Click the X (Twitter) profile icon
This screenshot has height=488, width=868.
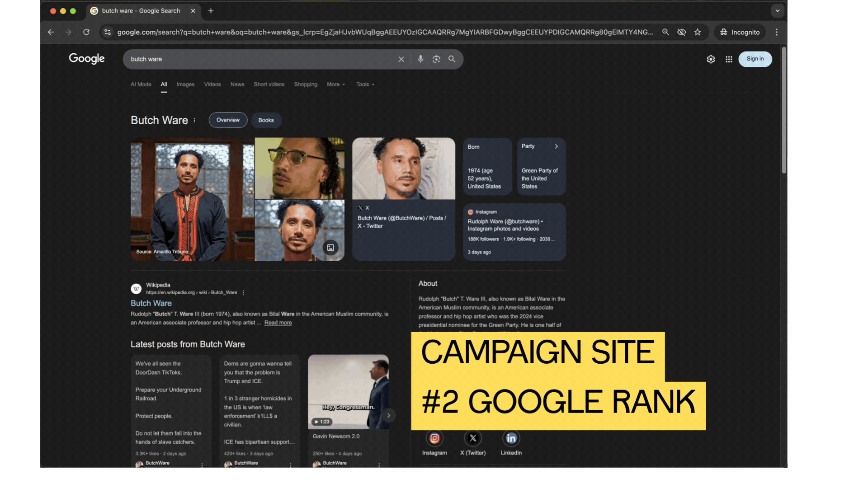click(473, 438)
